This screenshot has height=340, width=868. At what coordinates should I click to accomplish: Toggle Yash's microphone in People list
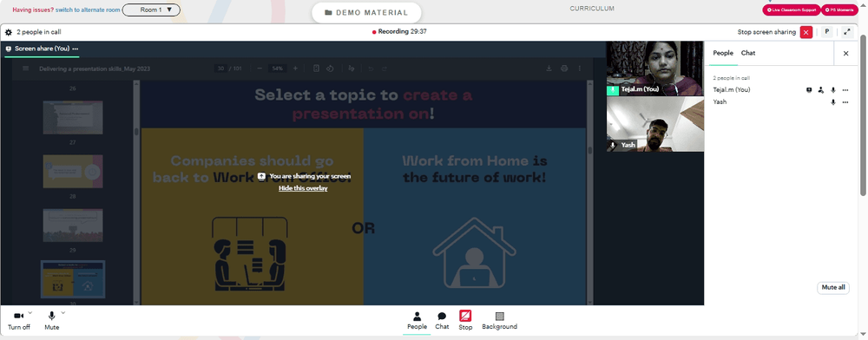833,102
